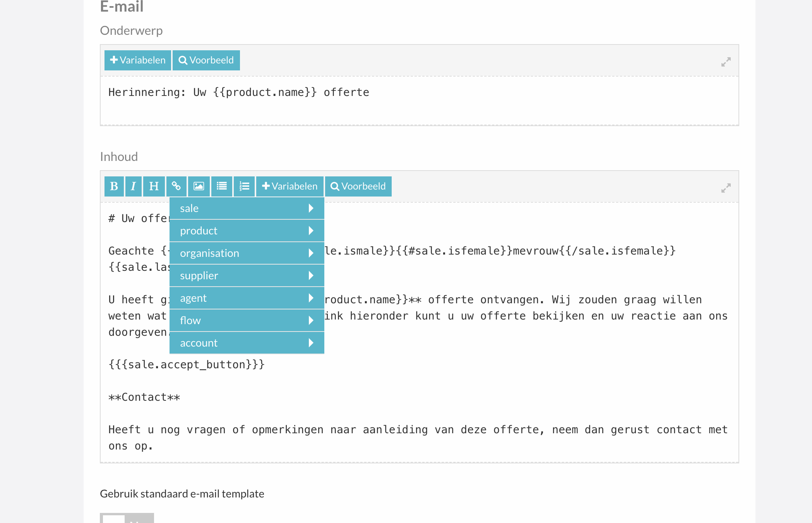Select flow in the variables menu
Screen dimensions: 812x523
point(247,321)
